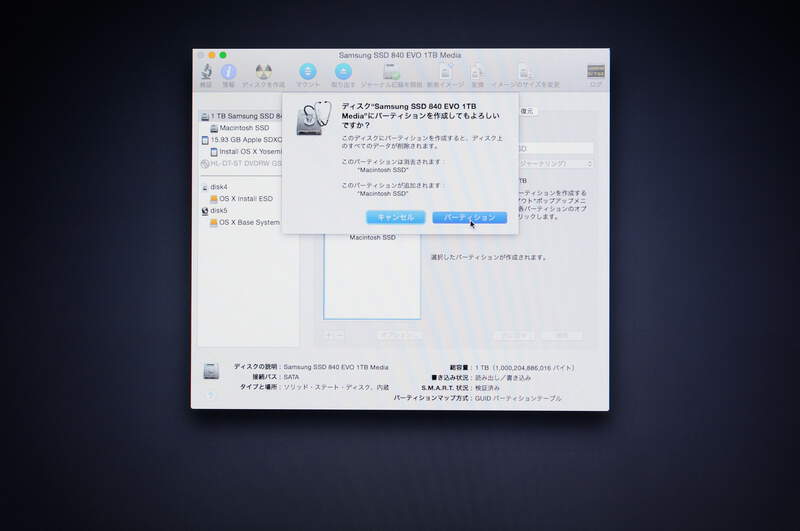Open the Info (情報) toolbar icon
The height and width of the screenshot is (531, 800).
[228, 72]
